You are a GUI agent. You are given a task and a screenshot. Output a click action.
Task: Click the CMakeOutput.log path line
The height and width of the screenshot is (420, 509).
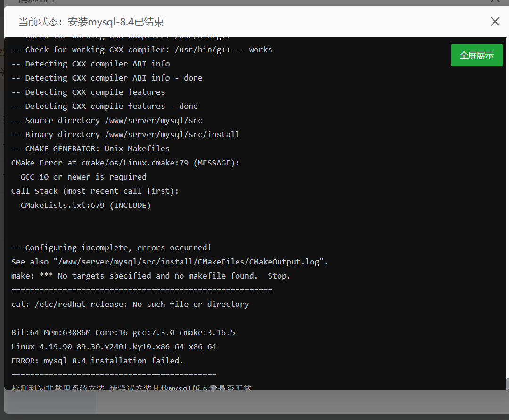170,262
